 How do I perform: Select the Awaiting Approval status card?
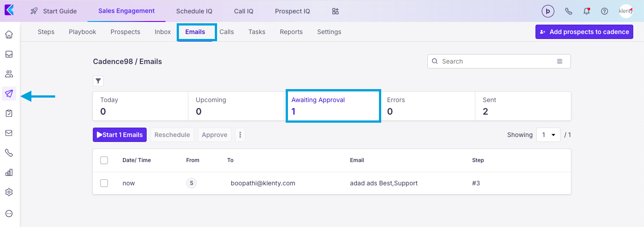pos(333,106)
